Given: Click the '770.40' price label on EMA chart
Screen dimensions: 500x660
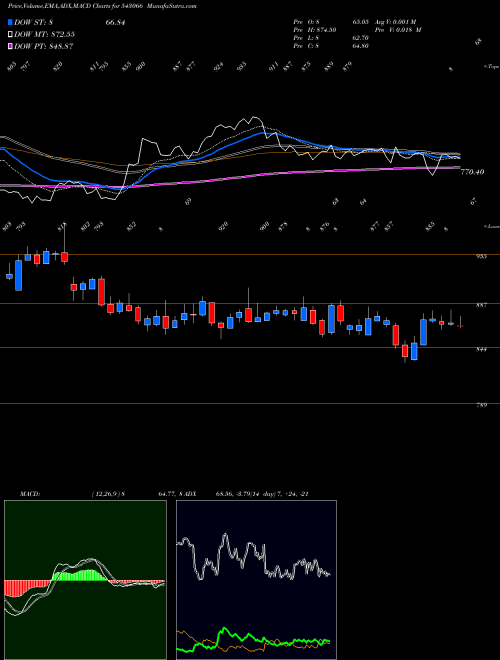Looking at the screenshot, I should click(x=472, y=172).
